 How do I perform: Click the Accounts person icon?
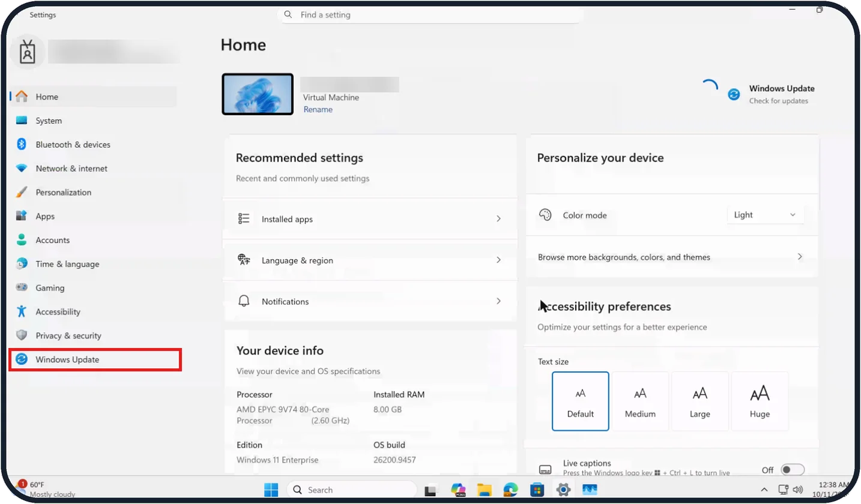22,240
